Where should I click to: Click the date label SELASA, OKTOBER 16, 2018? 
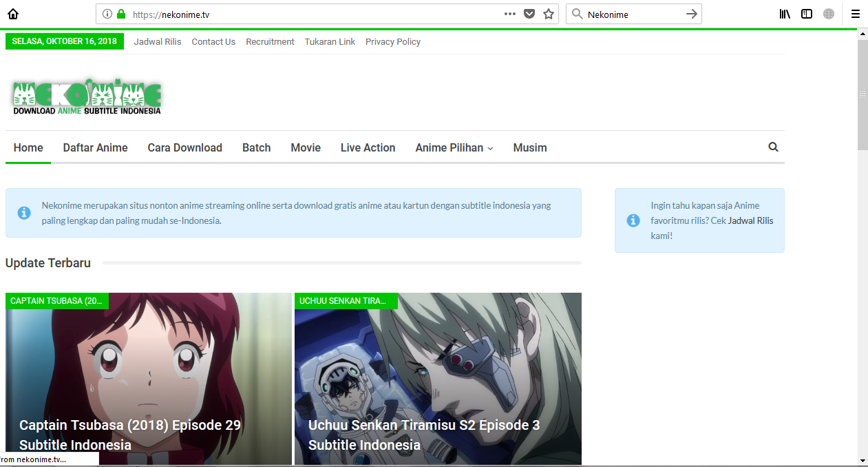coord(65,41)
